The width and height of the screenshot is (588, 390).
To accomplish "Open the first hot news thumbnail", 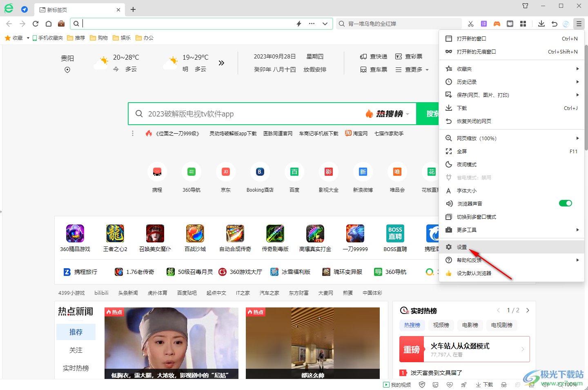I will [x=171, y=343].
